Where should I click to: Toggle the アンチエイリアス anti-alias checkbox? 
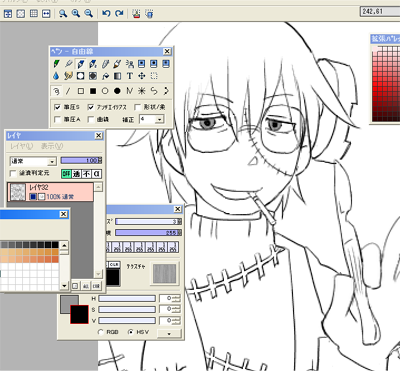click(91, 107)
